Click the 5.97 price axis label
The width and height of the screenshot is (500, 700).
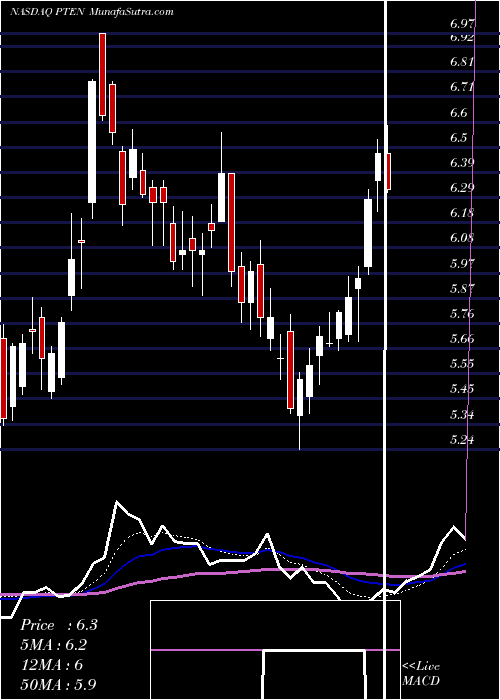[462, 263]
